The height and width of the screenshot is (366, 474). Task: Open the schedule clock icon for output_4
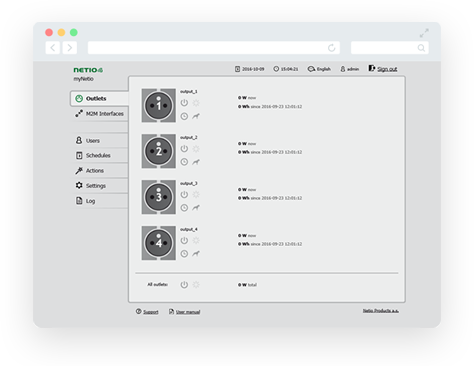click(184, 254)
